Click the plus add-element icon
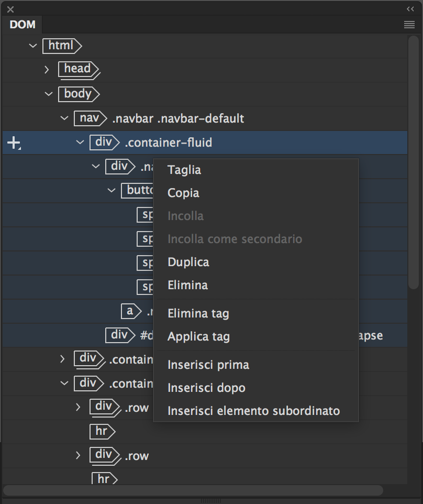This screenshot has width=423, height=504. tap(14, 143)
